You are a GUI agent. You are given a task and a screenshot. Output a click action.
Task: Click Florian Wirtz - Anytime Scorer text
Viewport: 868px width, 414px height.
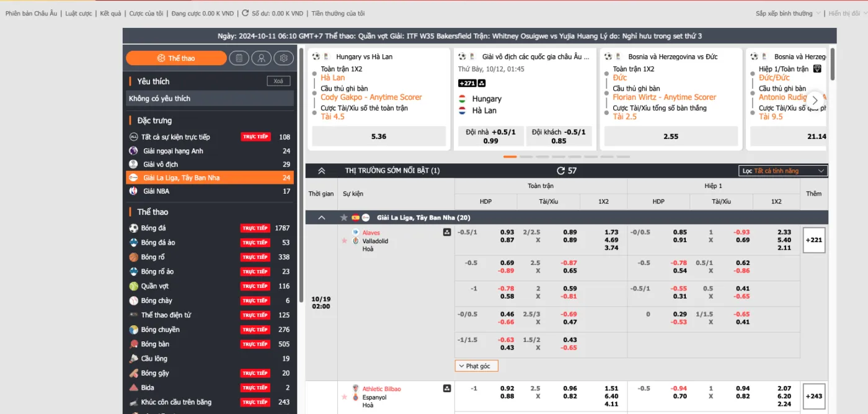(x=665, y=97)
